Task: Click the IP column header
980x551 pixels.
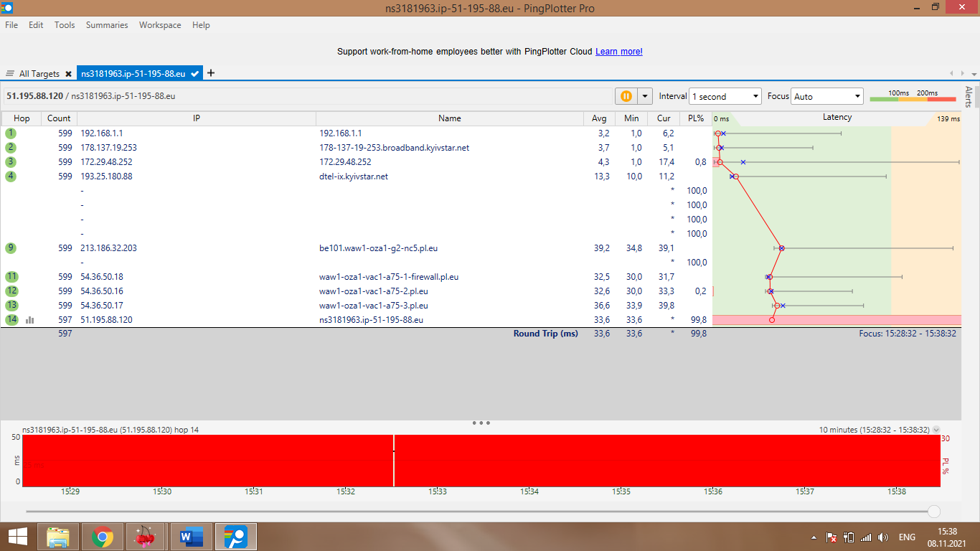Action: point(197,118)
